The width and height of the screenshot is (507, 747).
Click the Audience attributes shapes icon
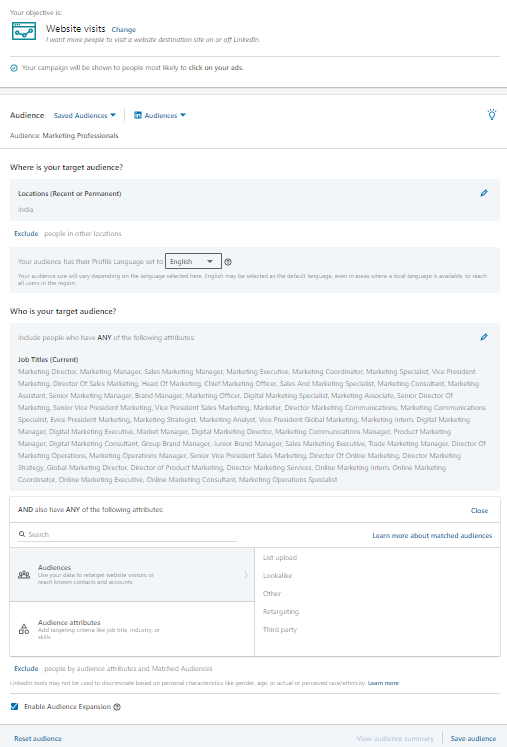click(x=24, y=629)
